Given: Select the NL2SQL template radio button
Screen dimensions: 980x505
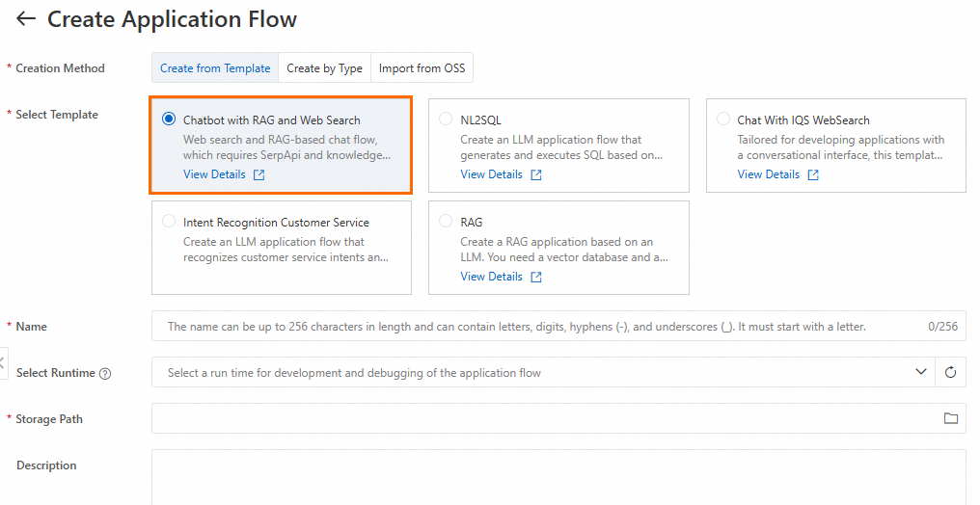Looking at the screenshot, I should click(446, 120).
